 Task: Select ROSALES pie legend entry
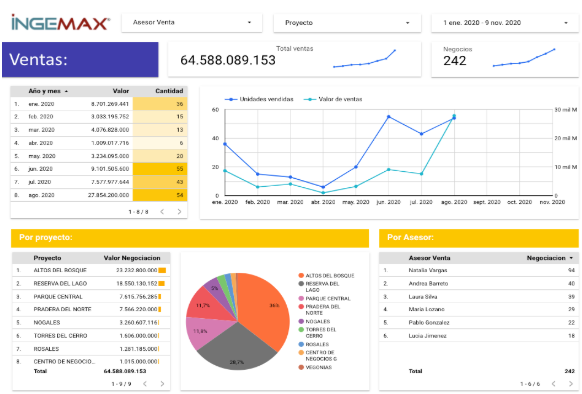(314, 345)
